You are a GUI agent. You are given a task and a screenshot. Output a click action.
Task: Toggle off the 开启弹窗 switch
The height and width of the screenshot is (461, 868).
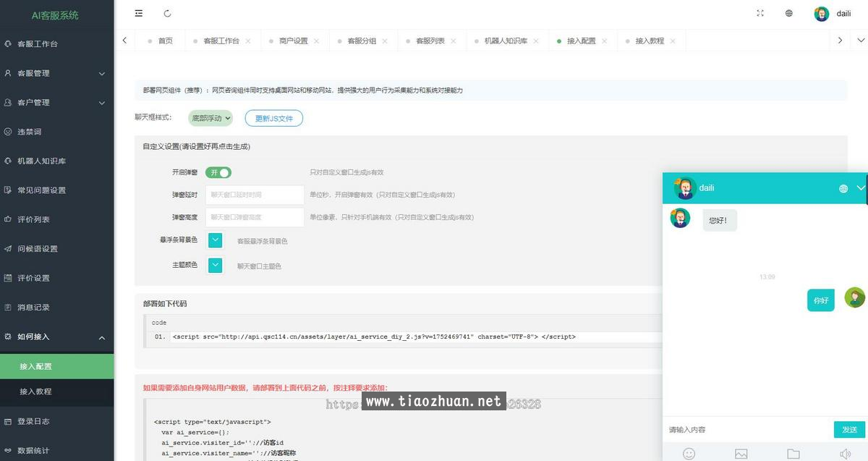[x=218, y=172]
